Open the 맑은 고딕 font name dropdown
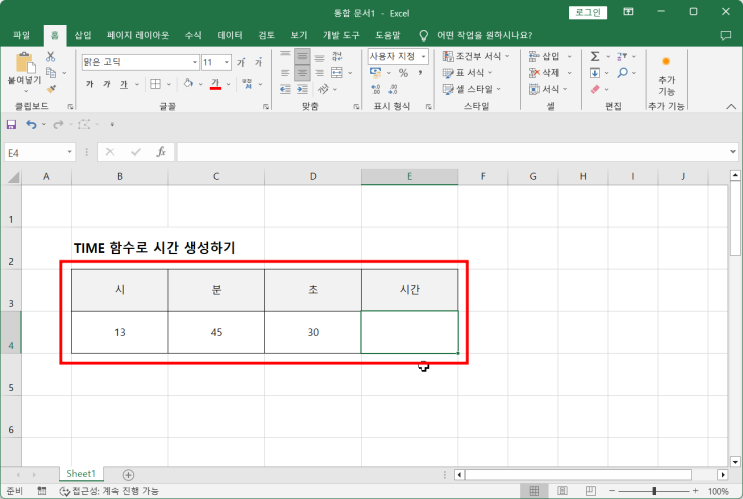Viewport: 743px width, 499px height. point(194,62)
